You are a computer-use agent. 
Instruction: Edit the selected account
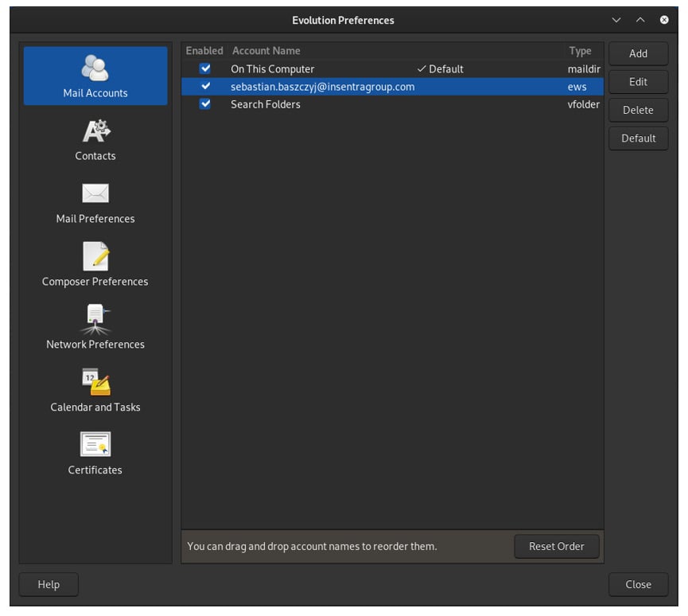coord(638,82)
